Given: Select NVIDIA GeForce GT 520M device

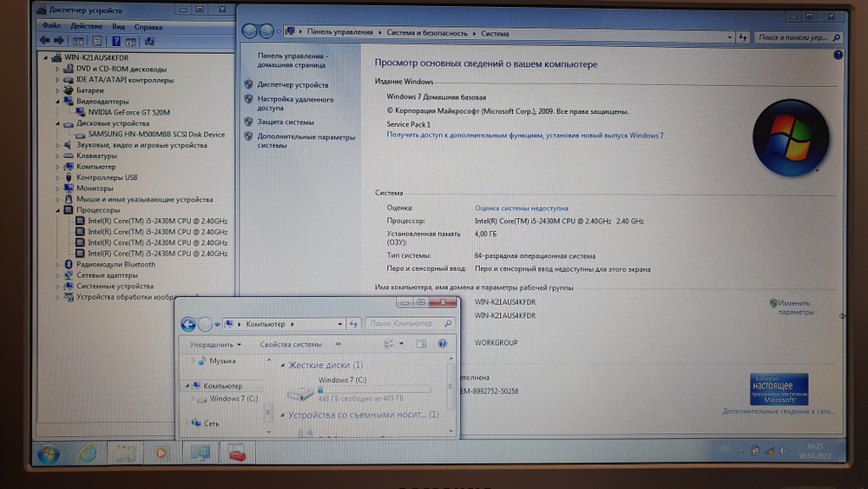Looking at the screenshot, I should (129, 112).
